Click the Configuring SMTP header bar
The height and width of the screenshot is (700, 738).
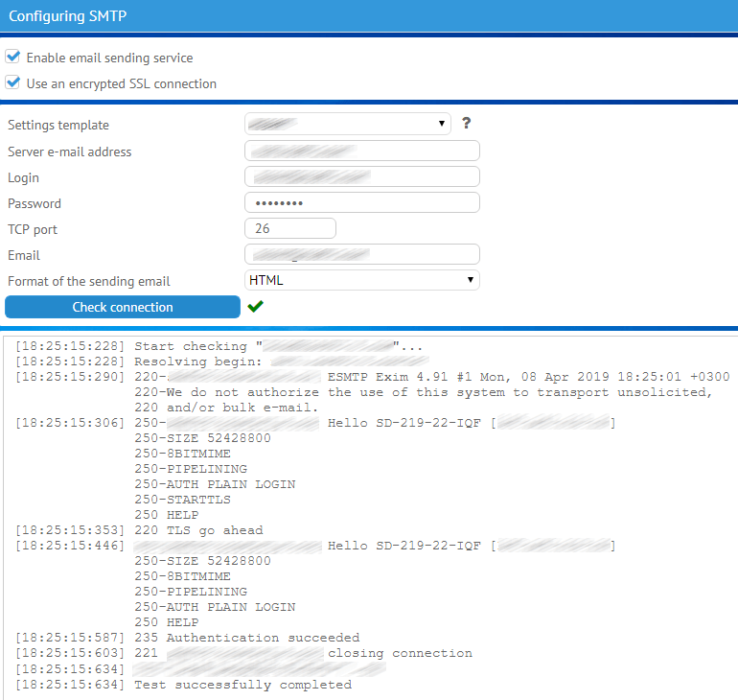(x=369, y=16)
